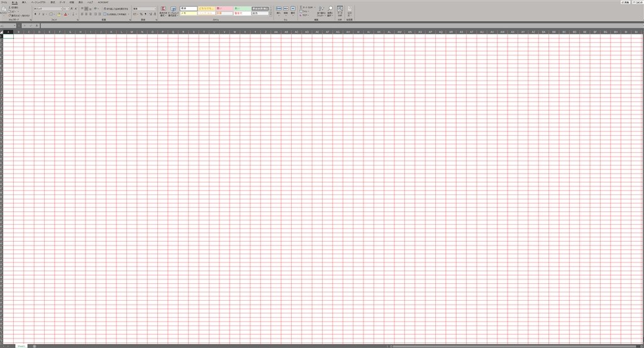Apply the red font color
This screenshot has height=348, width=644.
point(65,14)
